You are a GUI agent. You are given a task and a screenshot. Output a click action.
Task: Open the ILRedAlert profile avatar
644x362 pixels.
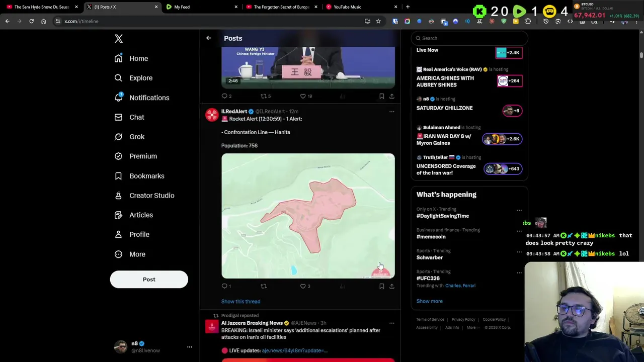212,115
